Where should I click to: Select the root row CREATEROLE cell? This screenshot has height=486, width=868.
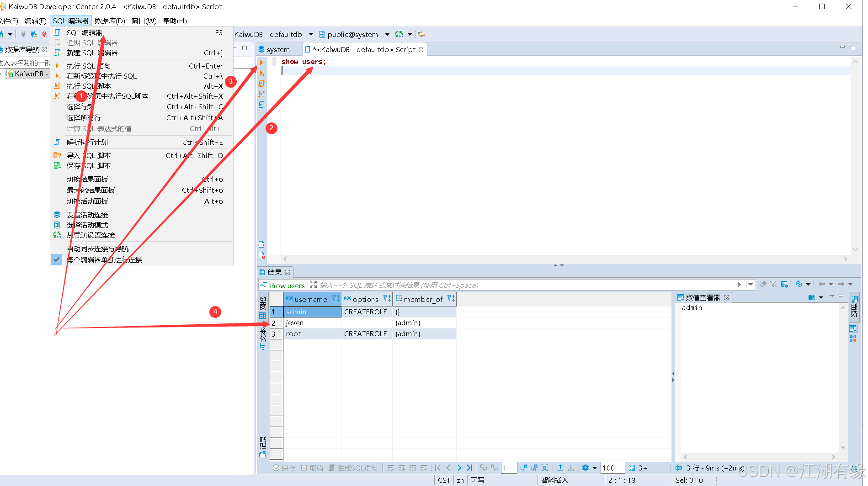pos(367,333)
